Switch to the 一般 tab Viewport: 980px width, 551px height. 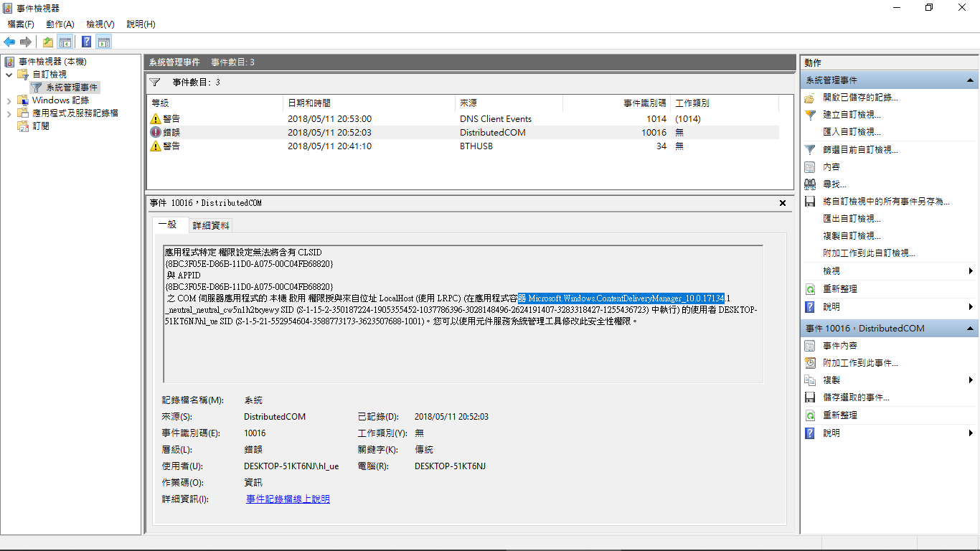pos(169,225)
